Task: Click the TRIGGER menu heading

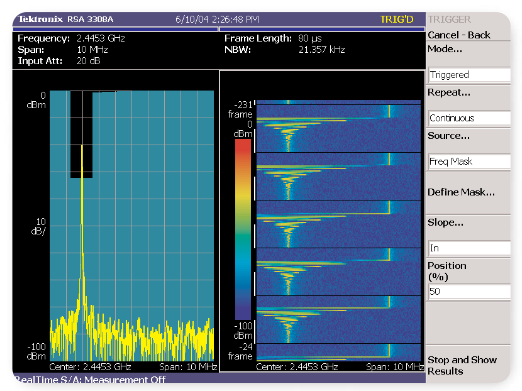Action: [449, 19]
